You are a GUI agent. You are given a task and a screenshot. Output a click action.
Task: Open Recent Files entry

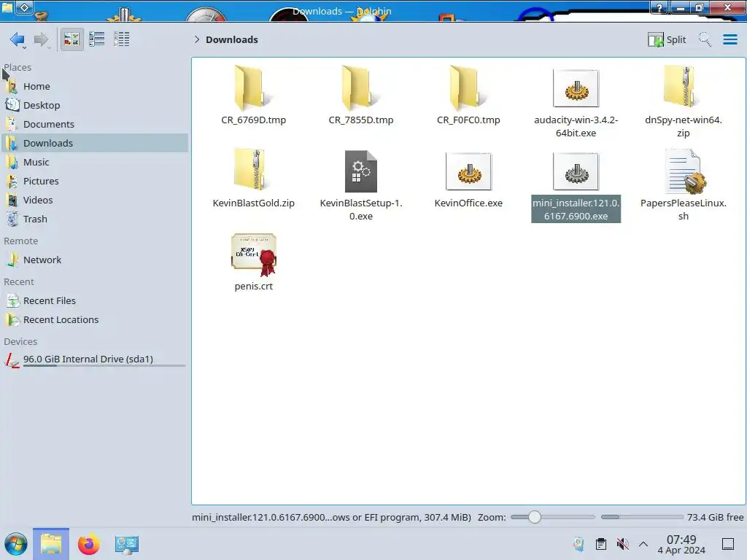pos(95,301)
